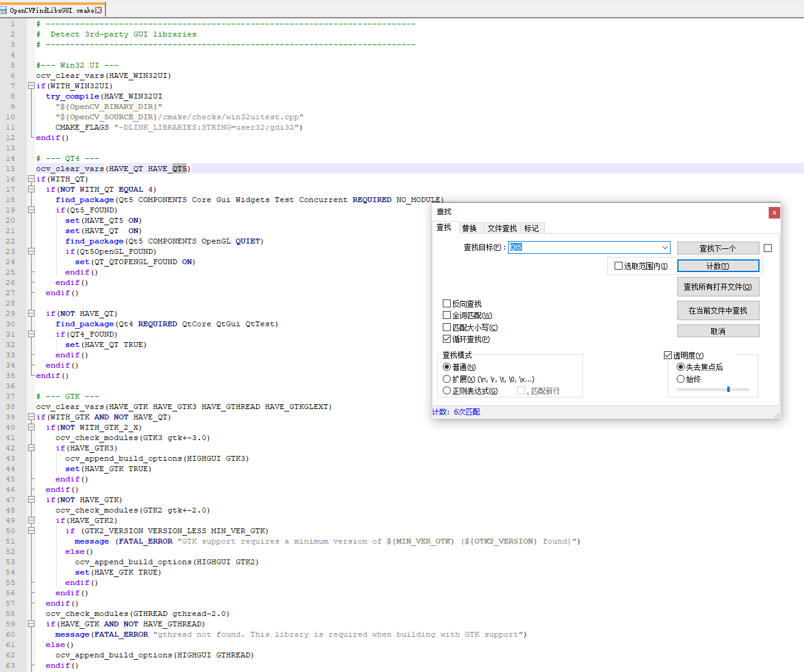The height and width of the screenshot is (672, 804).
Task: Enable the 全词匹配 (whole word) checkbox
Action: pyautogui.click(x=447, y=315)
